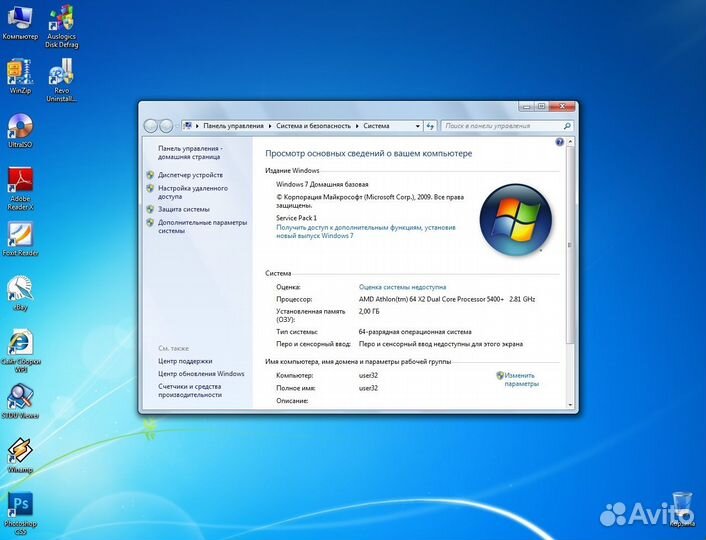This screenshot has height=540, width=706.
Task: Minimize the System window
Action: pyautogui.click(x=526, y=107)
